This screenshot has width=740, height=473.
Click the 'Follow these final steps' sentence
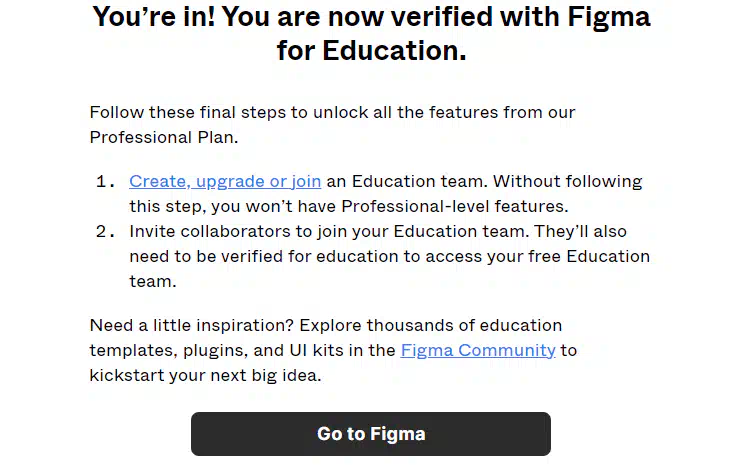tap(332, 112)
